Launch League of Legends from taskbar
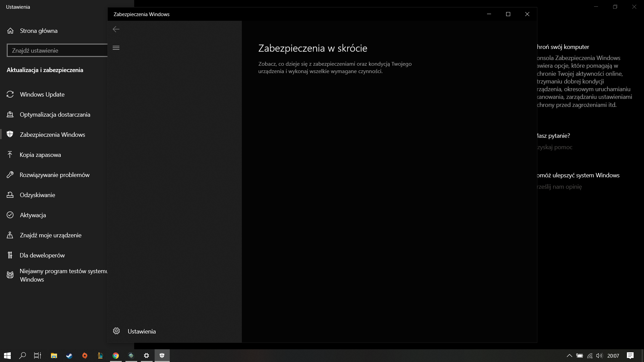Viewport: 644px width, 362px height. click(x=100, y=356)
